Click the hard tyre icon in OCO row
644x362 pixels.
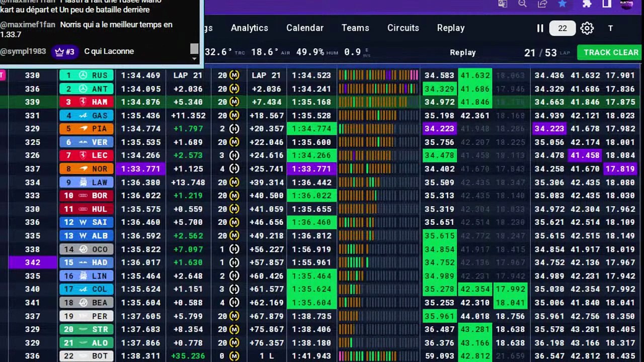(234, 249)
